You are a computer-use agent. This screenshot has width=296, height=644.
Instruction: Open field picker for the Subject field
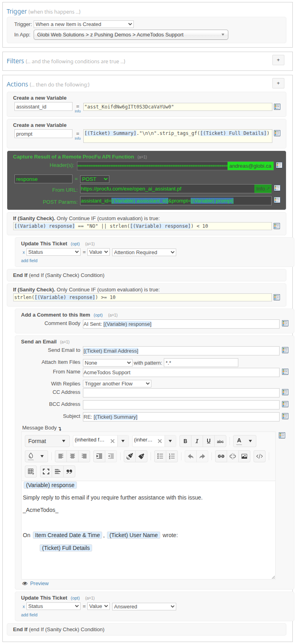pos(285,416)
